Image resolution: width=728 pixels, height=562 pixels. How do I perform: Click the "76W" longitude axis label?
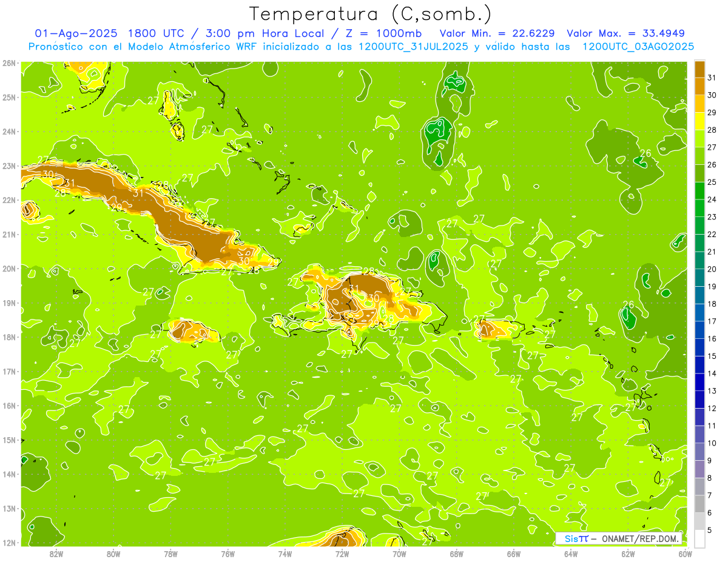click(227, 554)
